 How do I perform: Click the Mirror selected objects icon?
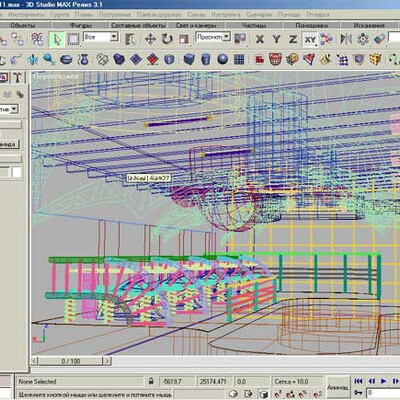(346, 39)
